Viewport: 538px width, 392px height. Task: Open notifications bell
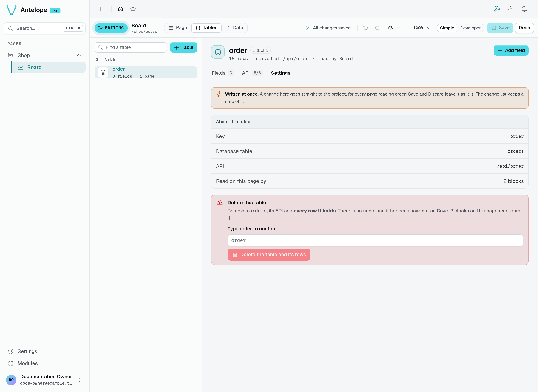pyautogui.click(x=524, y=9)
